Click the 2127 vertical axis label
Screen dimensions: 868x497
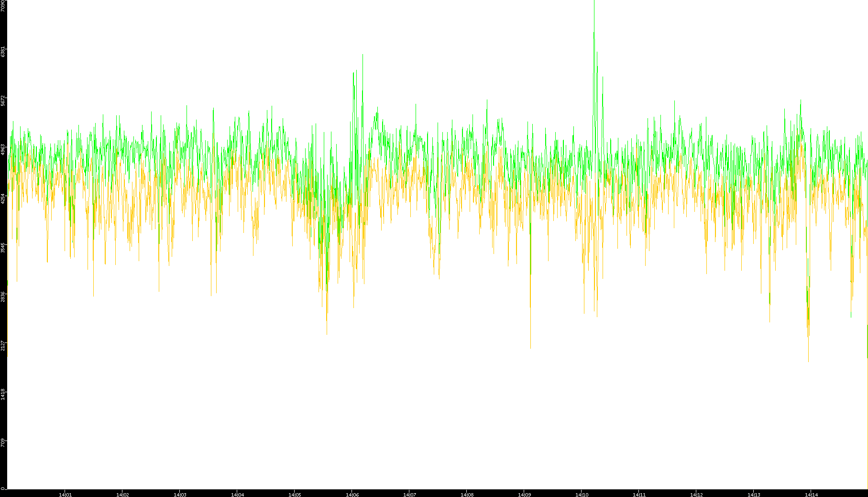3,345
